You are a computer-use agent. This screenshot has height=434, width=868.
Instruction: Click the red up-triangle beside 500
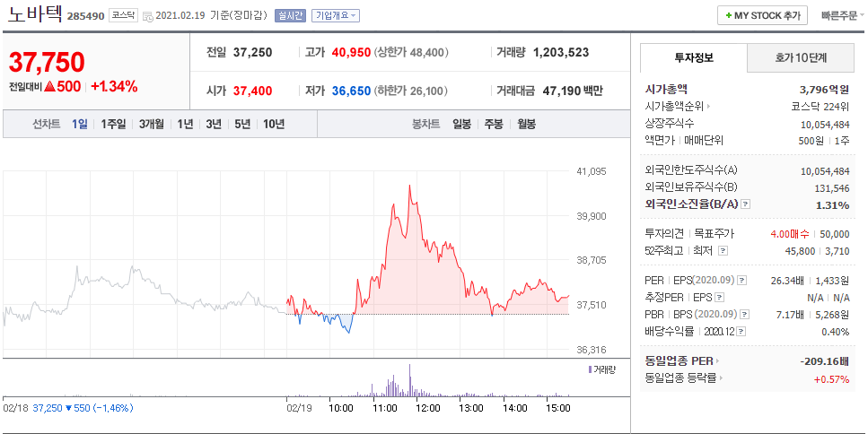point(49,86)
